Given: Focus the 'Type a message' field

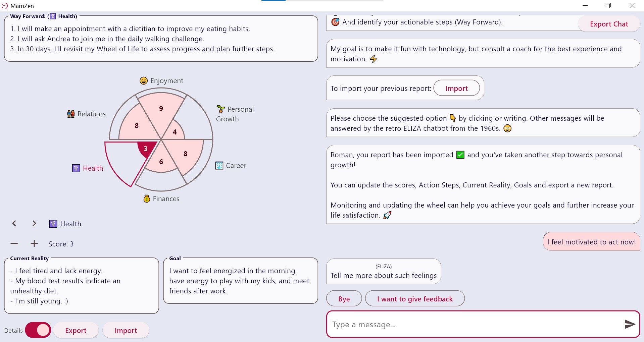Looking at the screenshot, I should click(473, 325).
